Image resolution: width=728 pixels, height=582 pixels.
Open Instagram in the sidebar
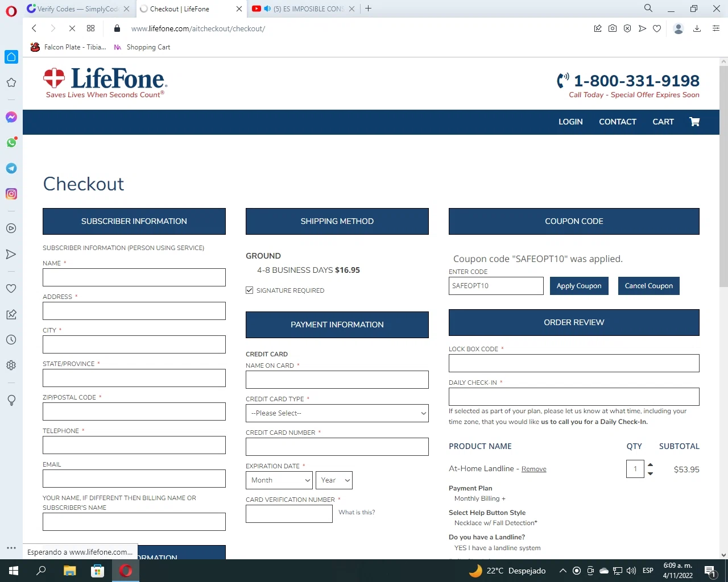pyautogui.click(x=11, y=194)
